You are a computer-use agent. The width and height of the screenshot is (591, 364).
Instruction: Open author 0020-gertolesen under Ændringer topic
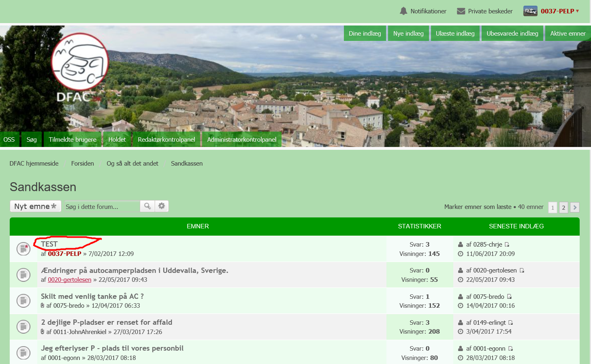pyautogui.click(x=70, y=280)
